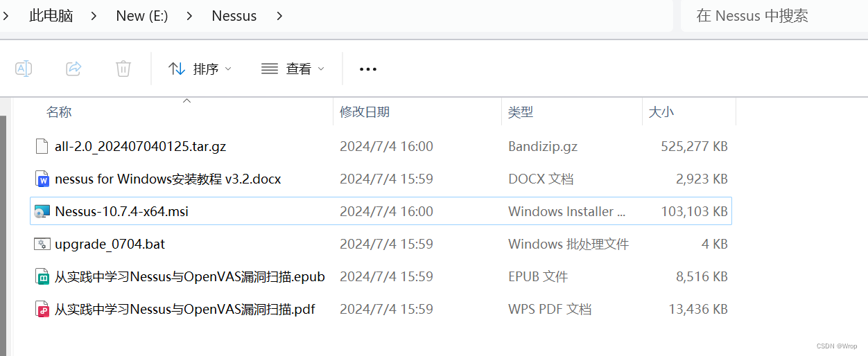Click Nessus in the address breadcrumb
The image size is (868, 356).
234,16
